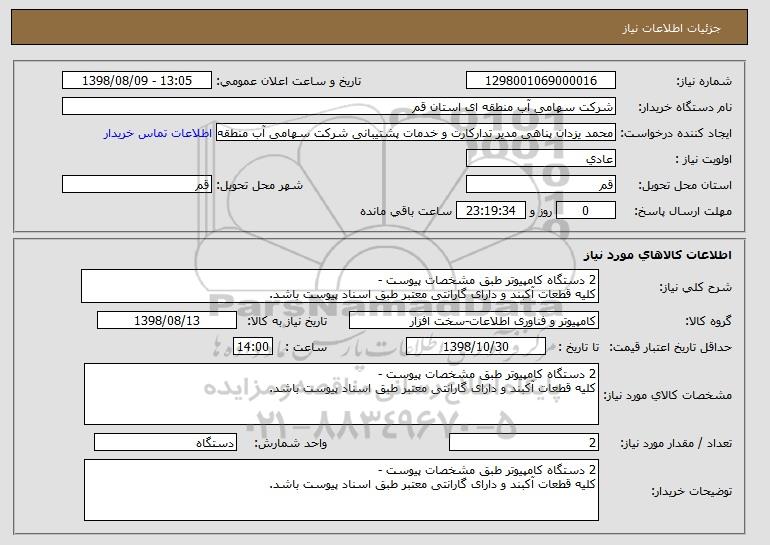770x545 pixels.
Task: Click the label شماره نیاز
Action: point(704,82)
